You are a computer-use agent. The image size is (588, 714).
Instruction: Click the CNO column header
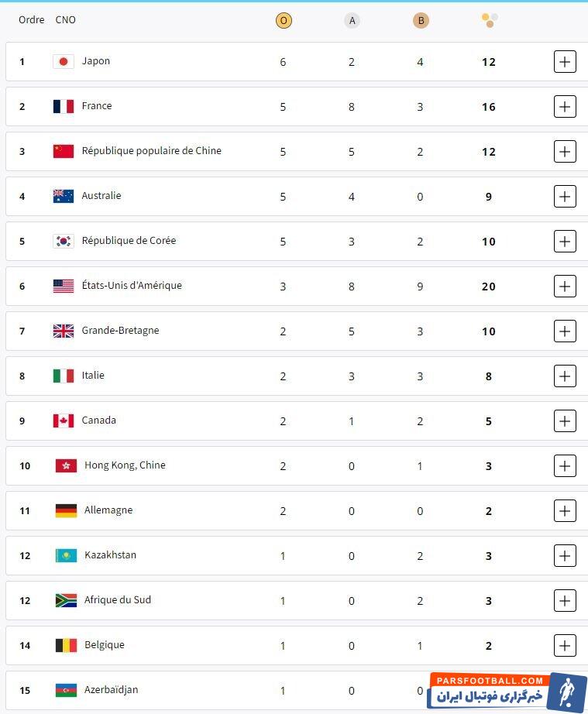[66, 20]
